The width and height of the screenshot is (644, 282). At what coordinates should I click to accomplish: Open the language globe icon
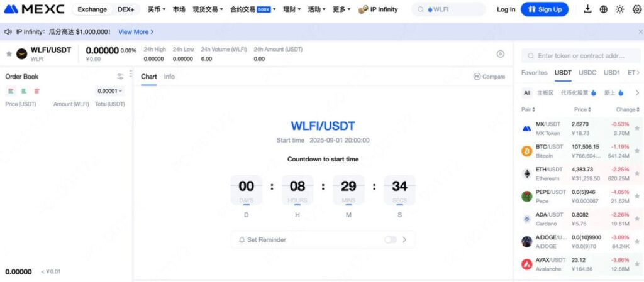603,9
